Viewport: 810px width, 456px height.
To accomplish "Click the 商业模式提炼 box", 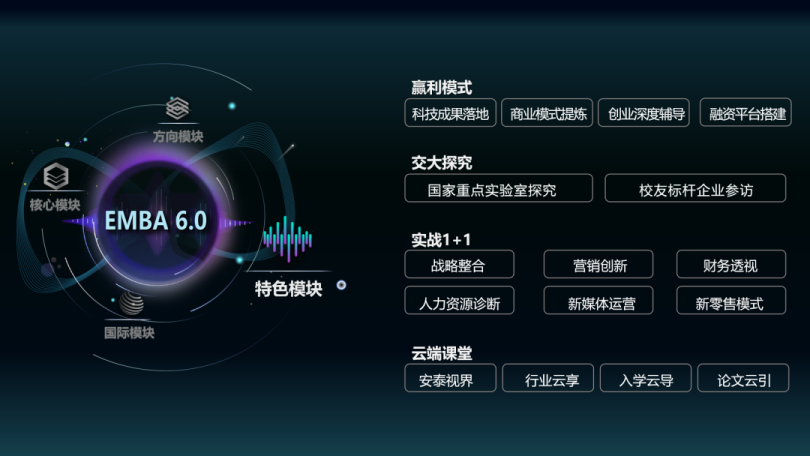I will pos(548,113).
